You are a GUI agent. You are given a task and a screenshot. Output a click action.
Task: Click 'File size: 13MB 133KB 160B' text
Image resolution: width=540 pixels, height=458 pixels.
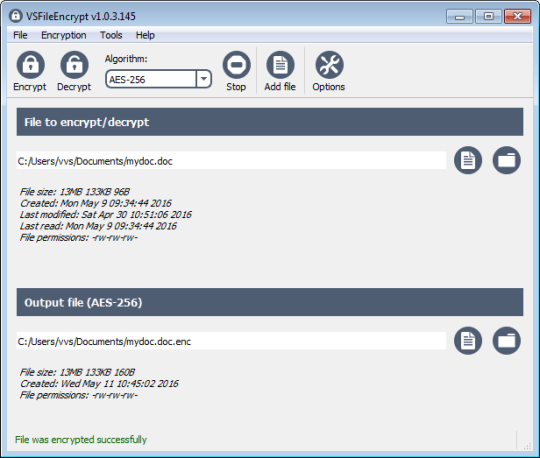point(77,372)
